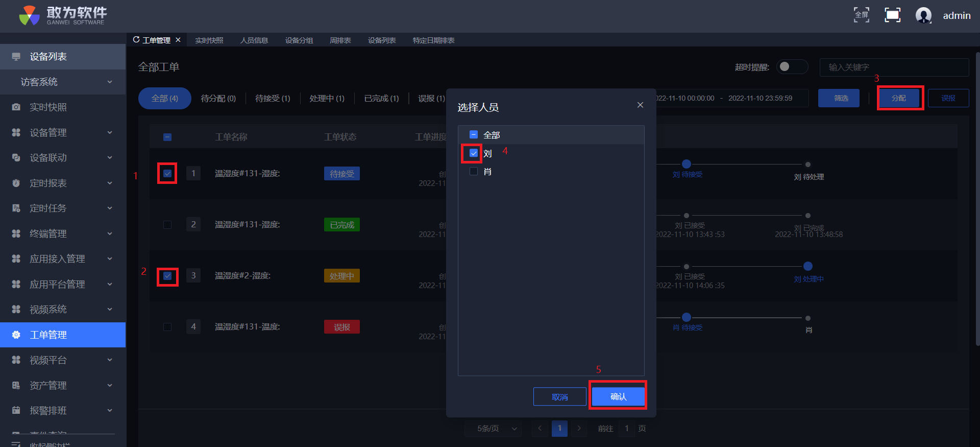This screenshot has height=447, width=980.
Task: Check the 肖 person checkbox
Action: pos(474,171)
